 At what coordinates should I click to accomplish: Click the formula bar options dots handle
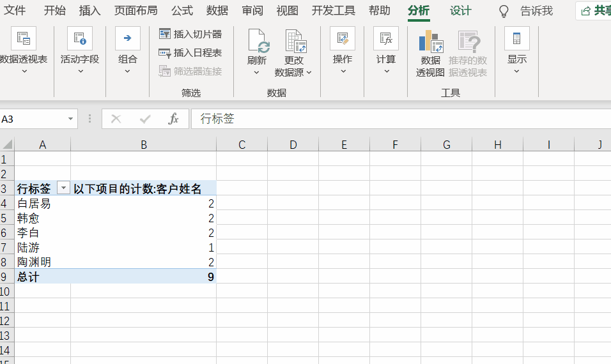(89, 119)
